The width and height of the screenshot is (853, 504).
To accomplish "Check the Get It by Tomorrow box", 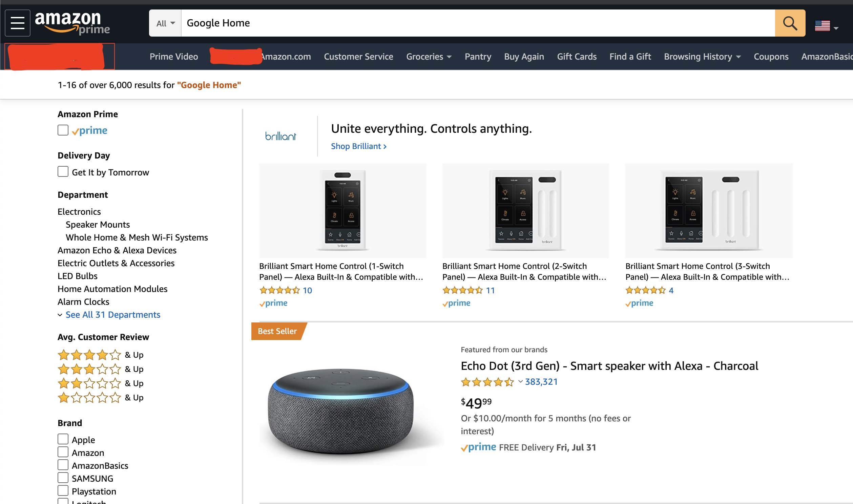I will (x=63, y=171).
